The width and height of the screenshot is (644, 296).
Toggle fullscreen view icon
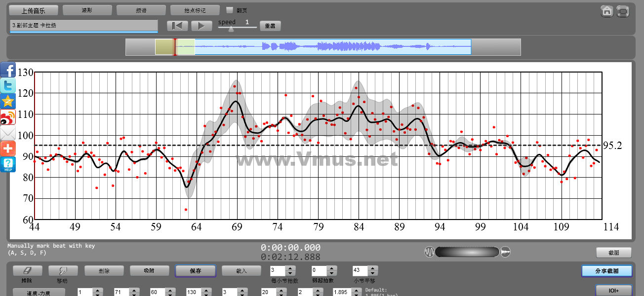click(x=623, y=11)
